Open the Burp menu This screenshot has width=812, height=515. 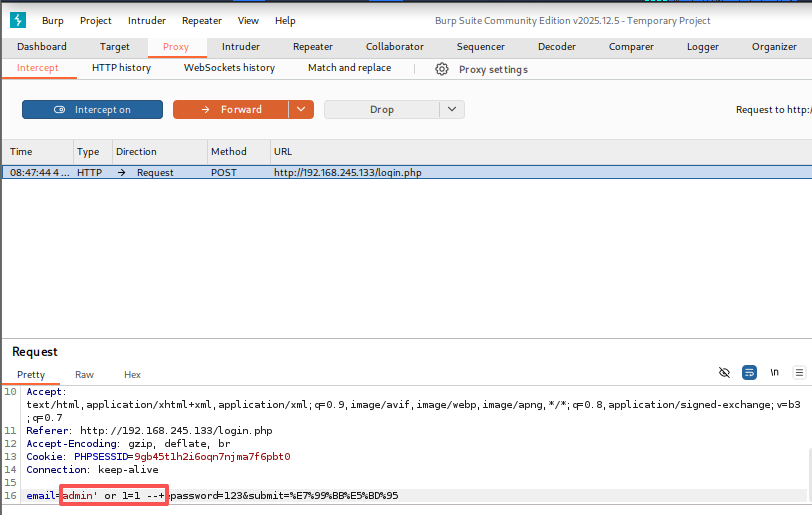(x=53, y=21)
